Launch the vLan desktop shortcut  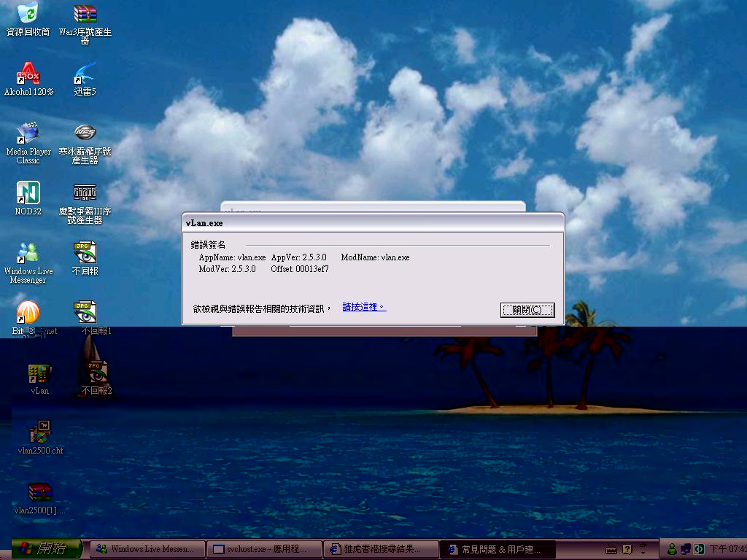[x=39, y=373]
